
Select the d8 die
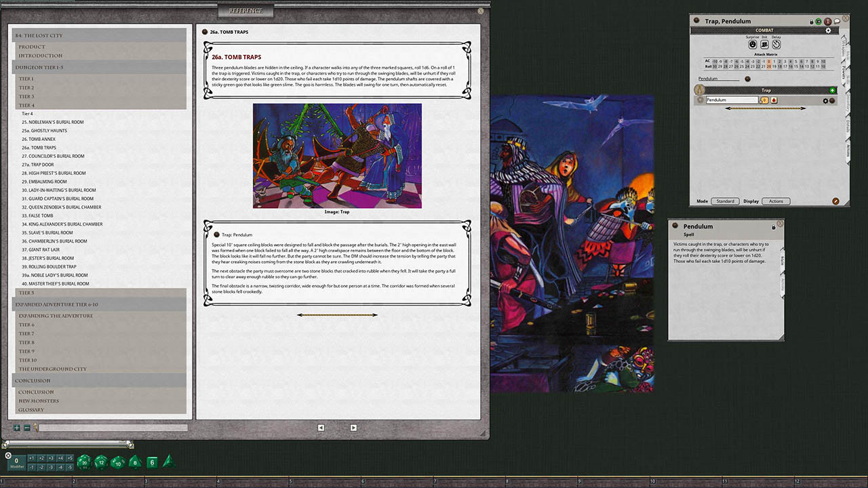pos(135,462)
